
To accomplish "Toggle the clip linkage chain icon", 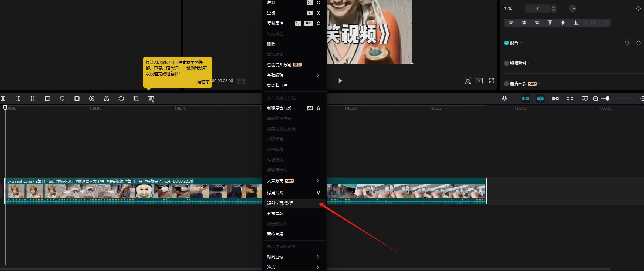I will point(555,98).
